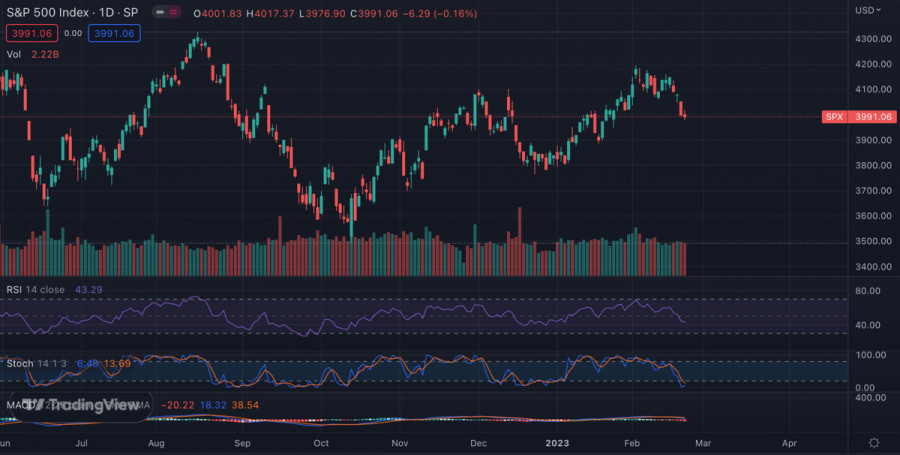Click the 3900.00 price scale label
This screenshot has height=455, width=900.
(873, 140)
